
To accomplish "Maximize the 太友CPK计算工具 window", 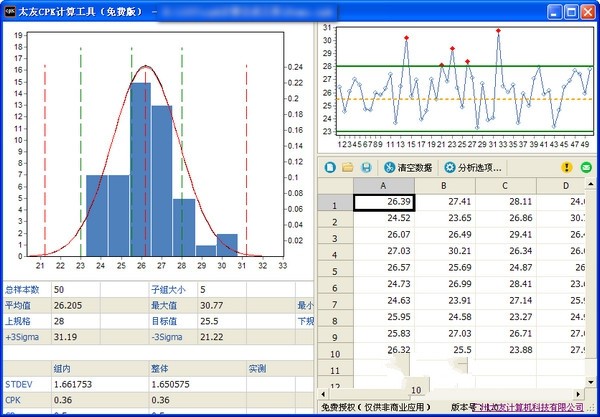I will tap(571, 12).
